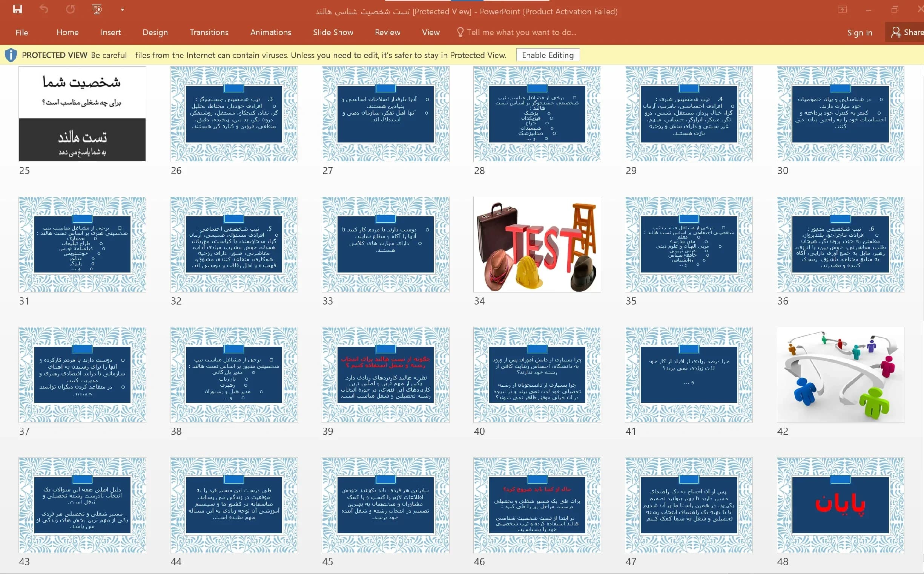Click the Ribbon Display Options icon
Image resolution: width=924 pixels, height=574 pixels.
point(842,10)
